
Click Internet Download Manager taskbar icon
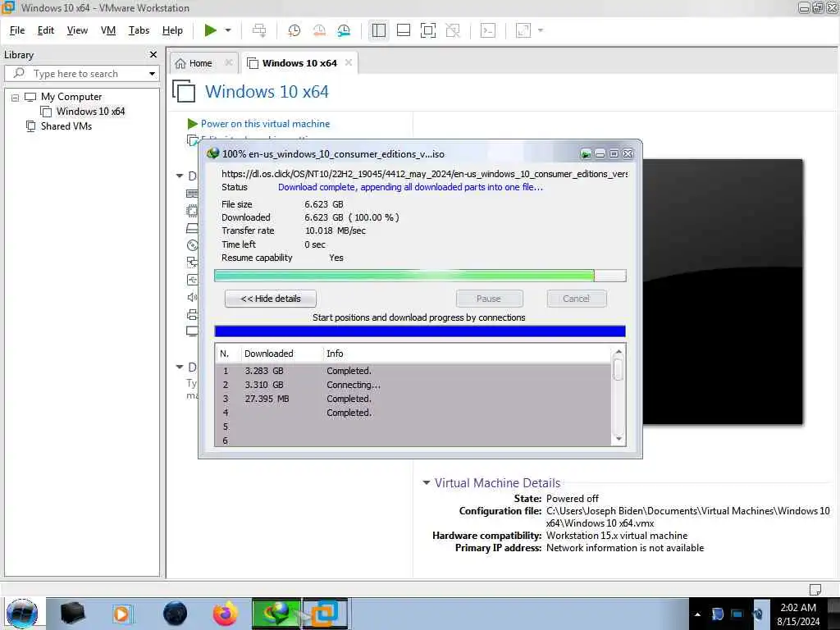[x=276, y=614]
